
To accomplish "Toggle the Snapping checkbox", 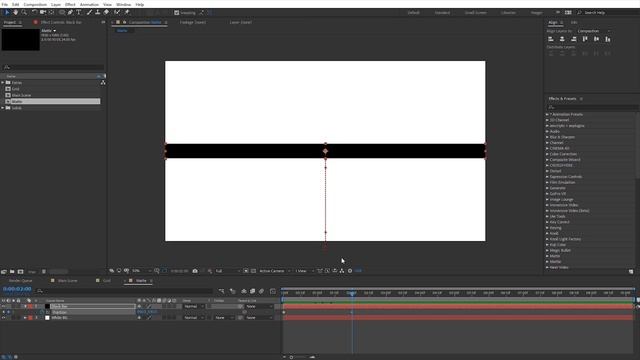I will [x=177, y=13].
